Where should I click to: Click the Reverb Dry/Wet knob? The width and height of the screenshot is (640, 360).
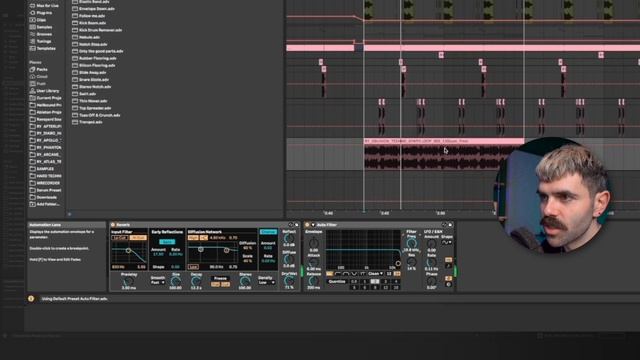point(289,281)
